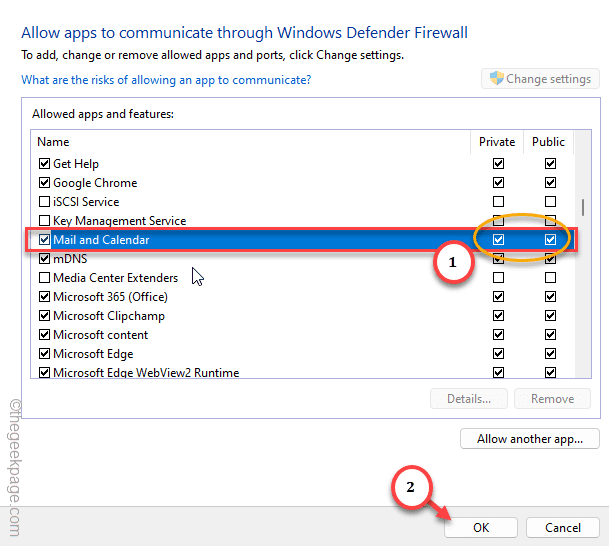Select the Microsoft content row text
This screenshot has height=546, width=609.
(x=101, y=335)
